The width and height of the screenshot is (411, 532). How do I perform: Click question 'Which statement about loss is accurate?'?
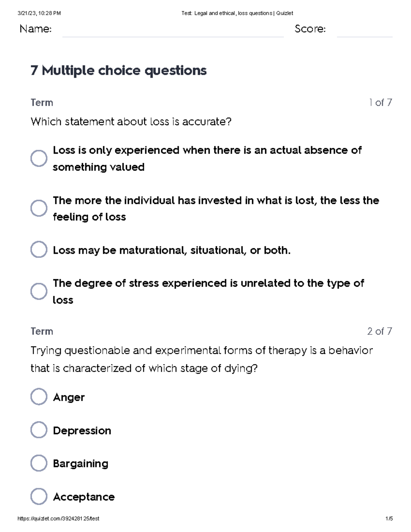pos(131,122)
